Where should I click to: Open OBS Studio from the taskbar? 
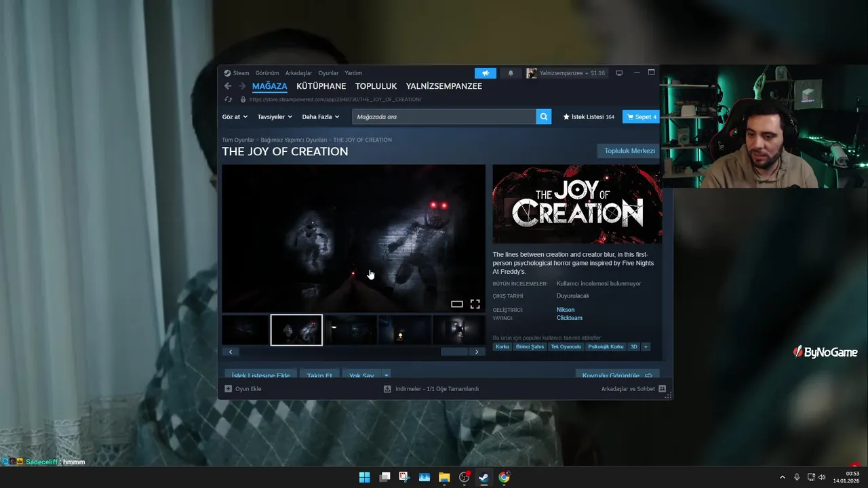[x=464, y=477]
